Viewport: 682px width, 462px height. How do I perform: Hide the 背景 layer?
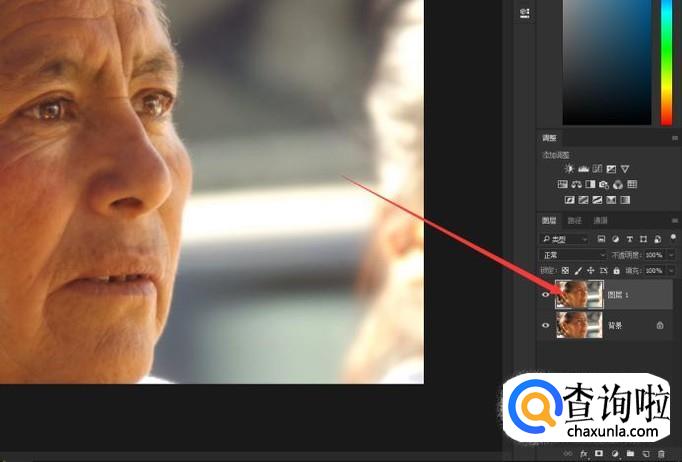pos(545,325)
